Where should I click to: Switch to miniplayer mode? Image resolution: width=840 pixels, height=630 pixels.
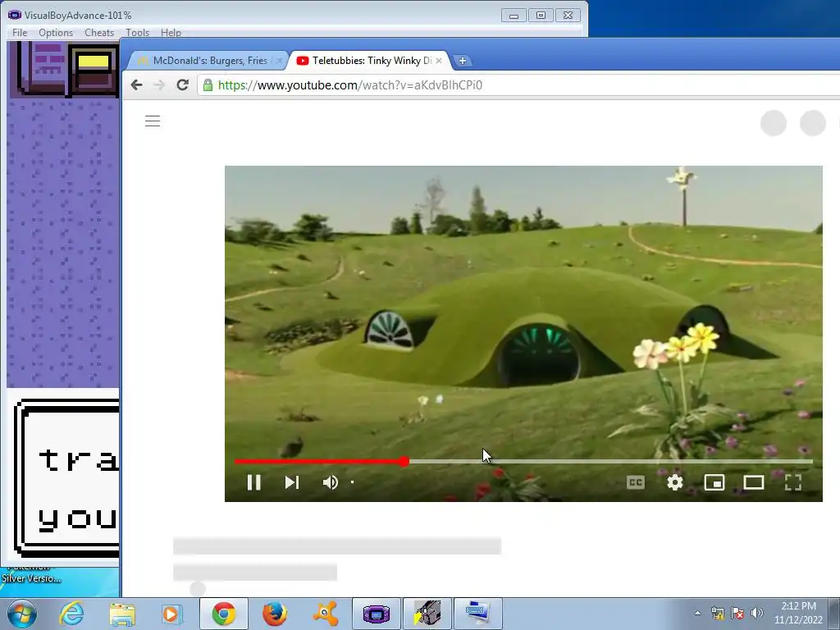714,482
